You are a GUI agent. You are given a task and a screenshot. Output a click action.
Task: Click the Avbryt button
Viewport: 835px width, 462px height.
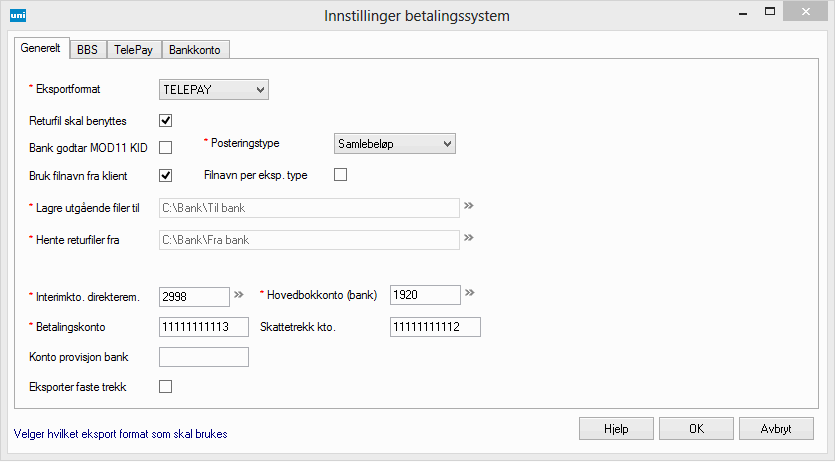(x=776, y=428)
